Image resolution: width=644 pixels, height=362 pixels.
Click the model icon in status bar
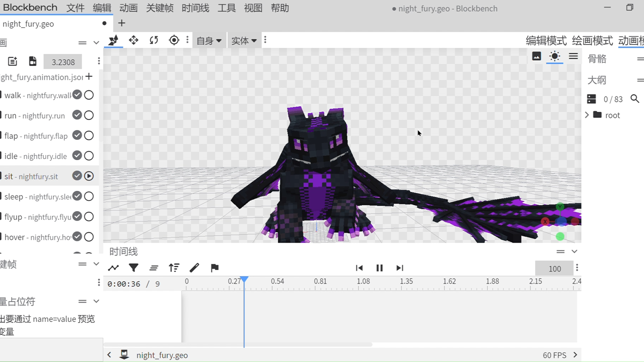point(124,355)
